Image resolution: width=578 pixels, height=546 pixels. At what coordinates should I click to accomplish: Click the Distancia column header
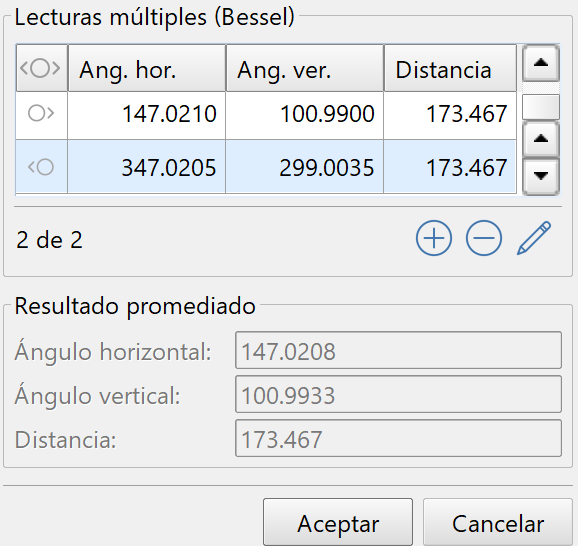pyautogui.click(x=450, y=68)
